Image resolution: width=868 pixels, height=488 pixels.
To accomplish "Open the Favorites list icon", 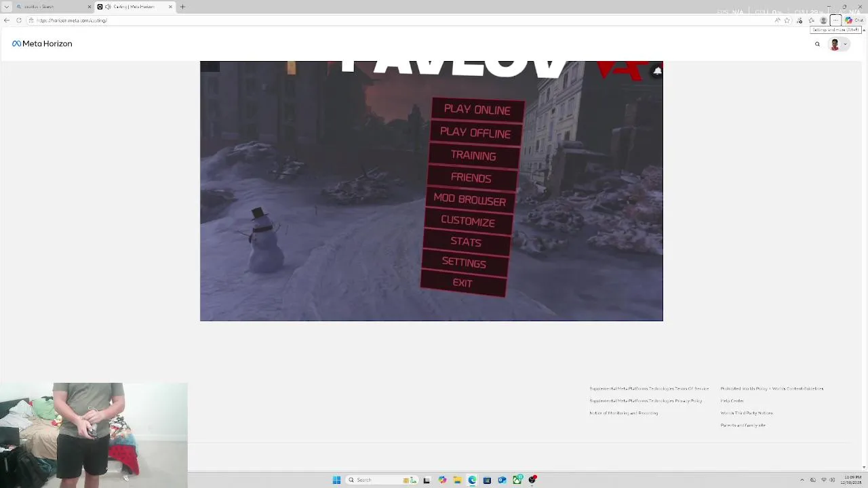I will [x=812, y=20].
